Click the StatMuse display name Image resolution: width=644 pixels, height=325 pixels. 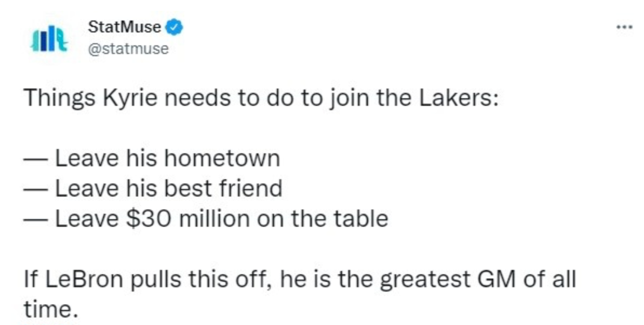pos(124,28)
